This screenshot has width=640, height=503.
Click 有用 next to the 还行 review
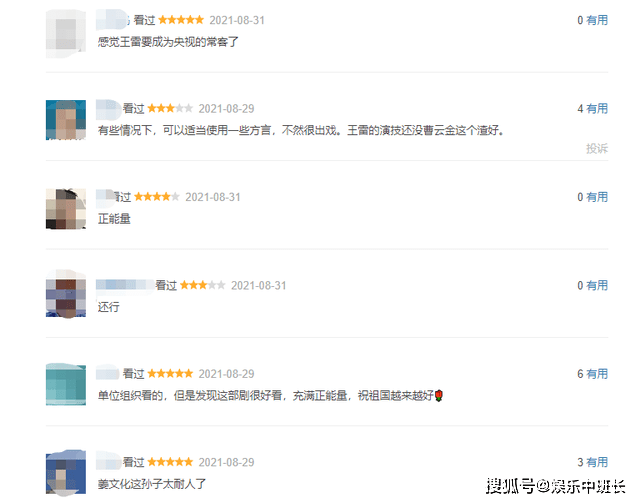point(597,285)
